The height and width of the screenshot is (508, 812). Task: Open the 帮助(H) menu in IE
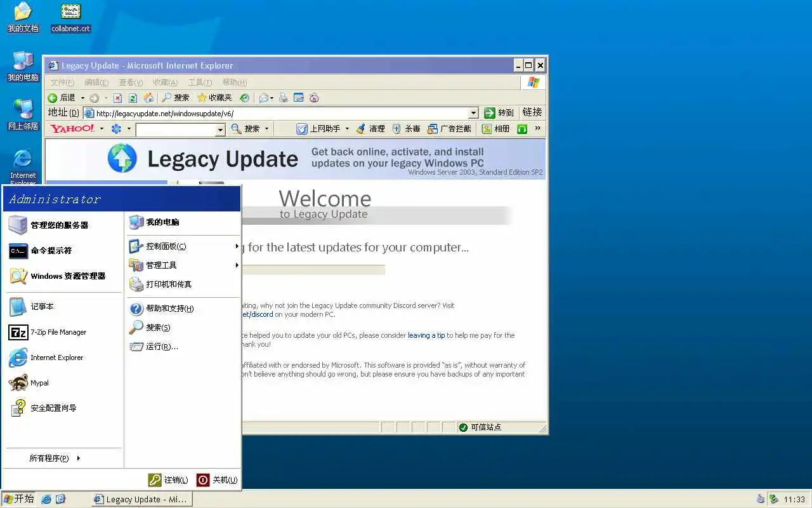pyautogui.click(x=234, y=83)
